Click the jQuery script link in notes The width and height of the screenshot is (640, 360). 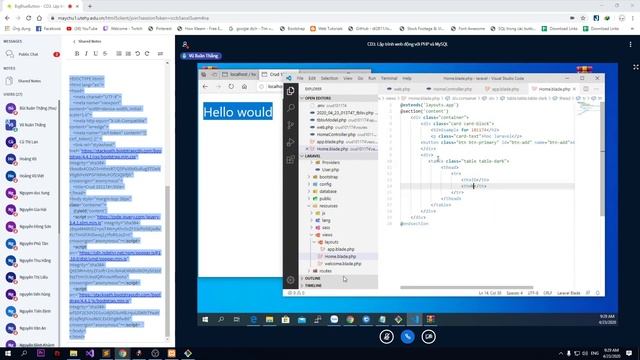point(115,220)
